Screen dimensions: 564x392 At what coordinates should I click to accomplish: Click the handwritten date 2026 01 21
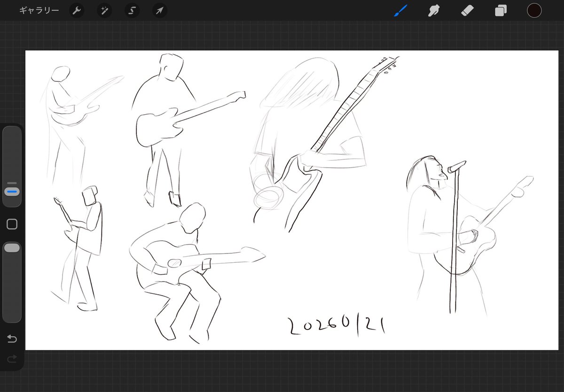click(337, 325)
